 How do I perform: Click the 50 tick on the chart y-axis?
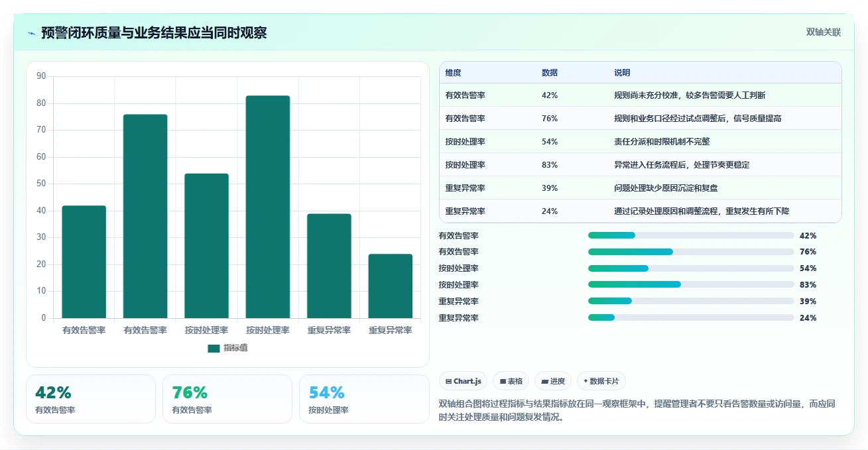point(41,184)
